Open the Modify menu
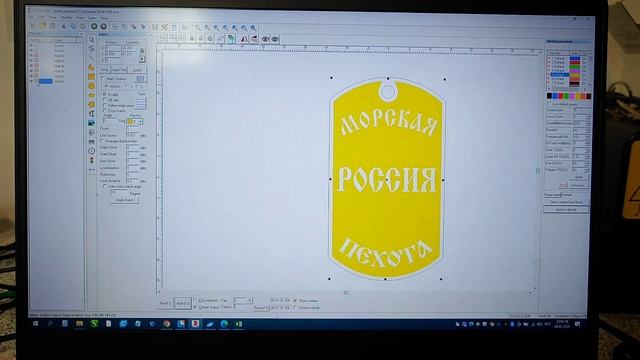 click(66, 18)
